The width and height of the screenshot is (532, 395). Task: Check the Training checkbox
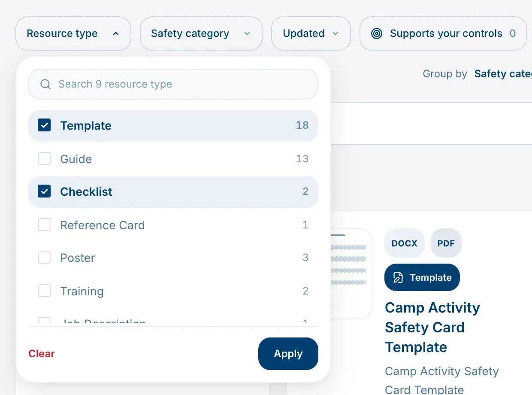click(44, 291)
